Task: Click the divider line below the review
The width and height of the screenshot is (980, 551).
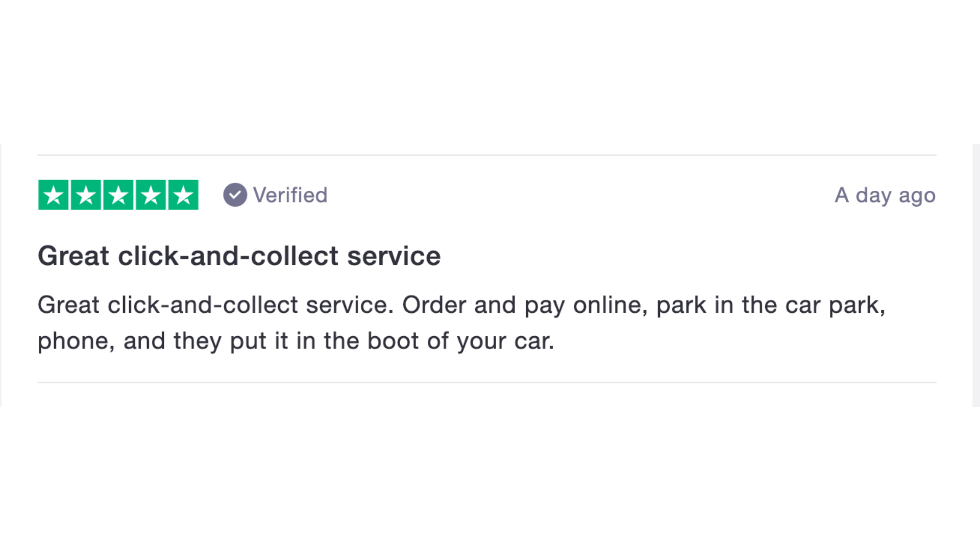Action: (487, 382)
